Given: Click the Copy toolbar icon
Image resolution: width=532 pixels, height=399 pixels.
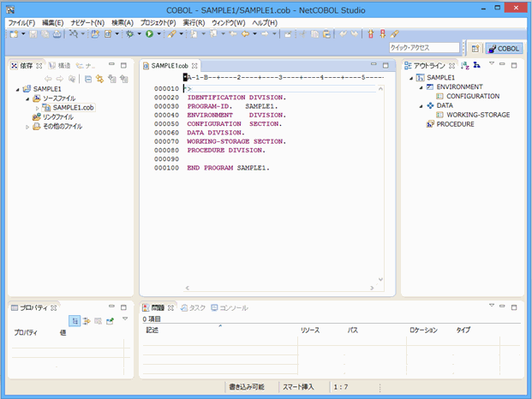Looking at the screenshot, I should click(x=315, y=34).
